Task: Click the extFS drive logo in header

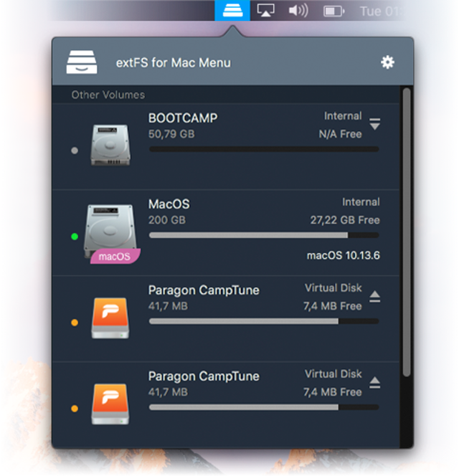Action: point(82,62)
